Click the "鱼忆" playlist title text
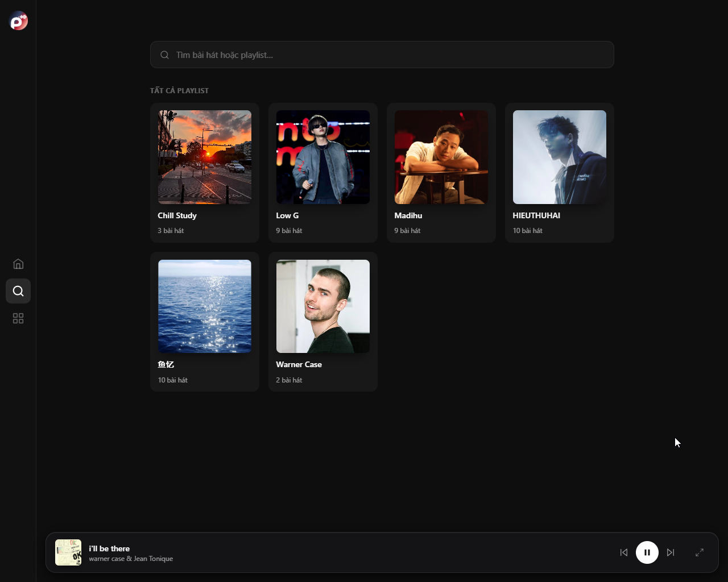The image size is (728, 582). 166,364
